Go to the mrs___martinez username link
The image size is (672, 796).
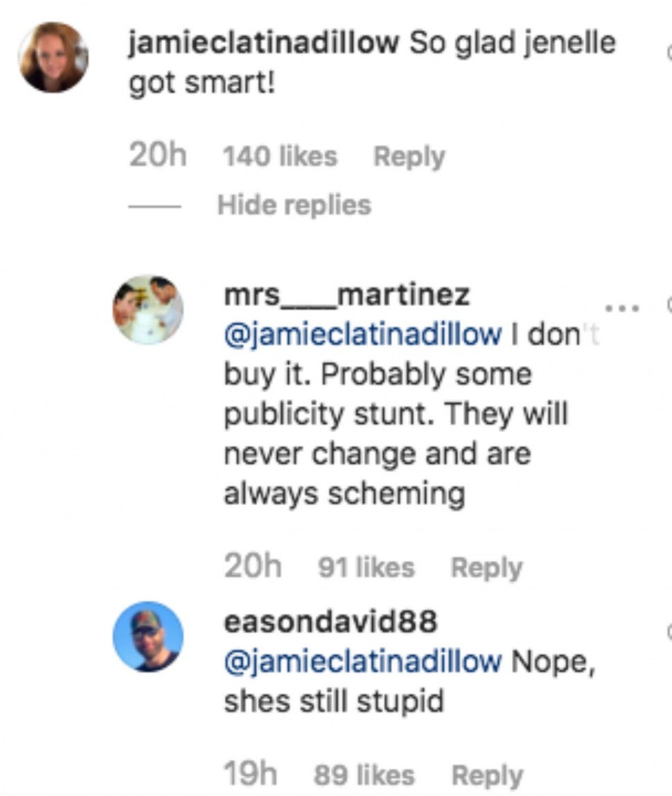(346, 295)
